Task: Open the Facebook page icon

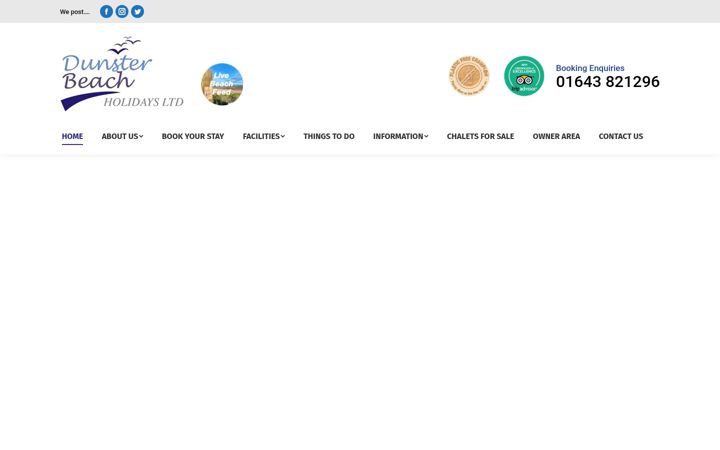Action: (106, 11)
